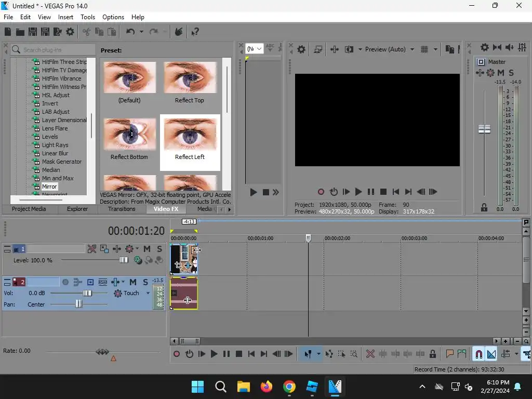The height and width of the screenshot is (399, 532).
Task: Open the track 1 FX dropdown arrow
Action: [x=137, y=248]
